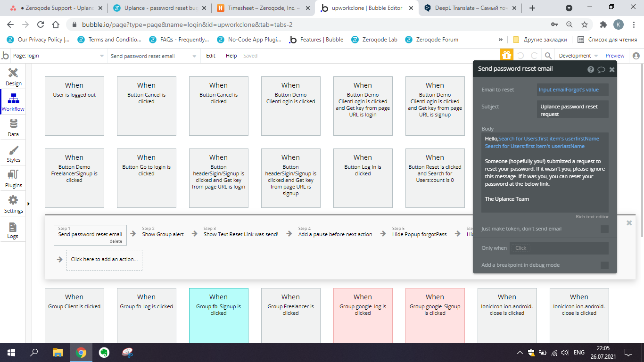Open Zeroqode Forum bookmark
This screenshot has height=362, width=644.
pos(431,40)
